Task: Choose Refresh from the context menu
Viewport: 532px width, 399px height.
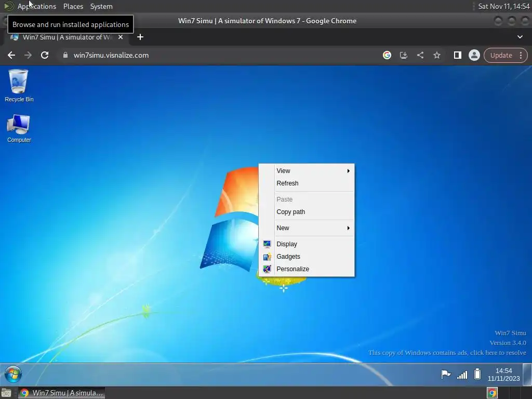Action: pos(307,183)
